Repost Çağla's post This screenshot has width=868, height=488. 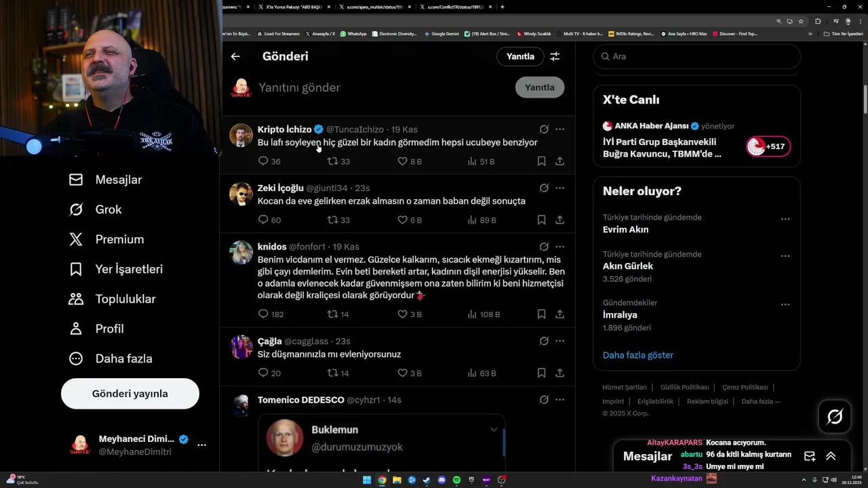tap(332, 373)
